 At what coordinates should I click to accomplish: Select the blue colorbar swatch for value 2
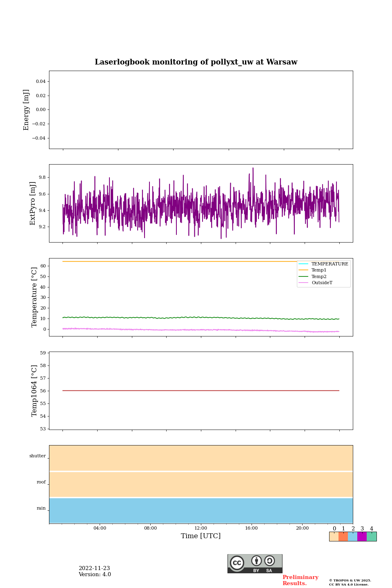353,537
